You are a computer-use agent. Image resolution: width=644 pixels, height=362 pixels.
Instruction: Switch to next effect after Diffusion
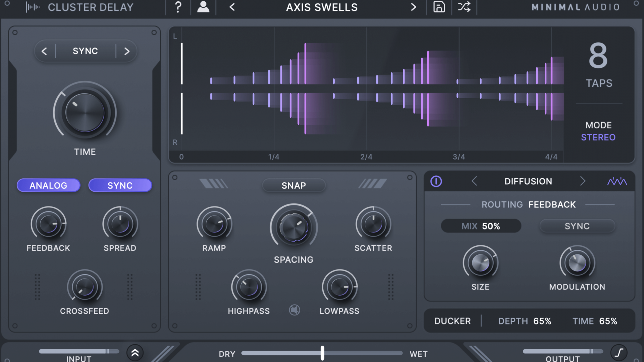(583, 181)
